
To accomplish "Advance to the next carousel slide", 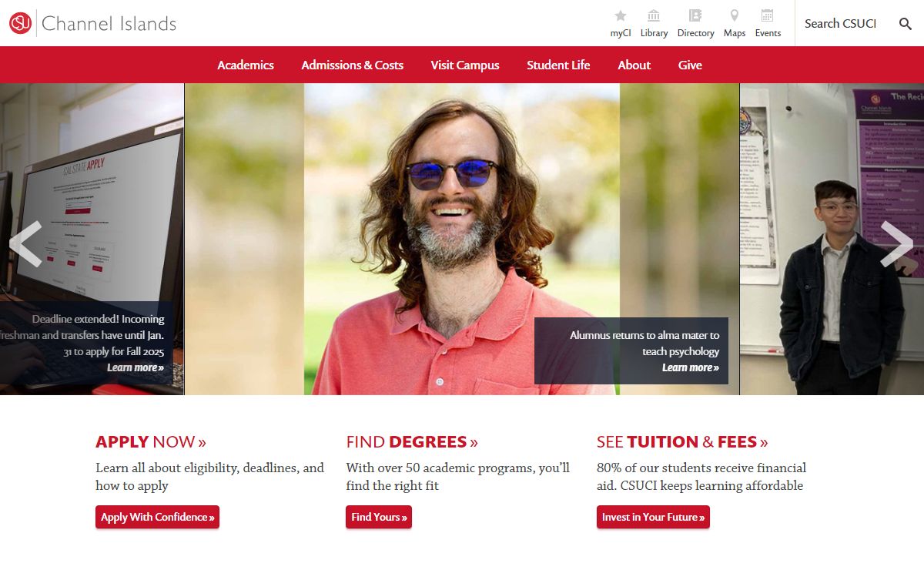I will pyautogui.click(x=897, y=244).
